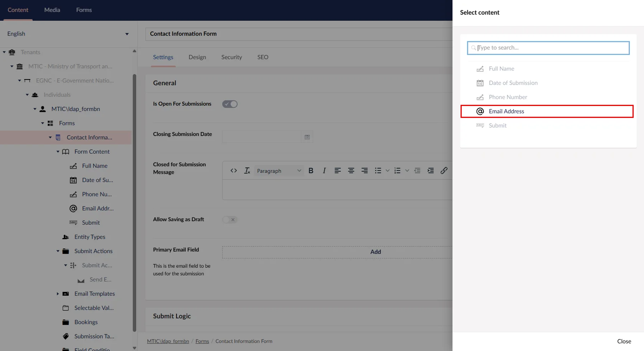Viewport: 644px width, 351px height.
Task: Expand the Email Templates tree node
Action: (58, 294)
